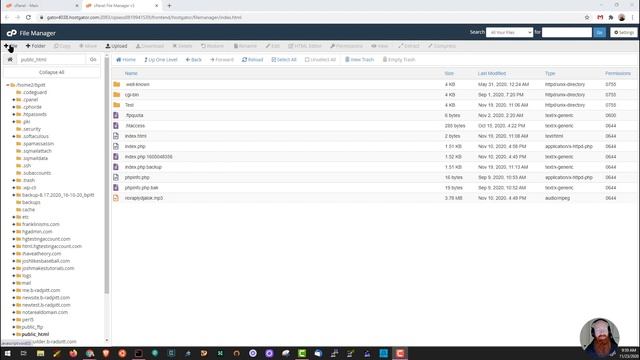Sort files by the Last Modified column
640x360 pixels.
(491, 73)
